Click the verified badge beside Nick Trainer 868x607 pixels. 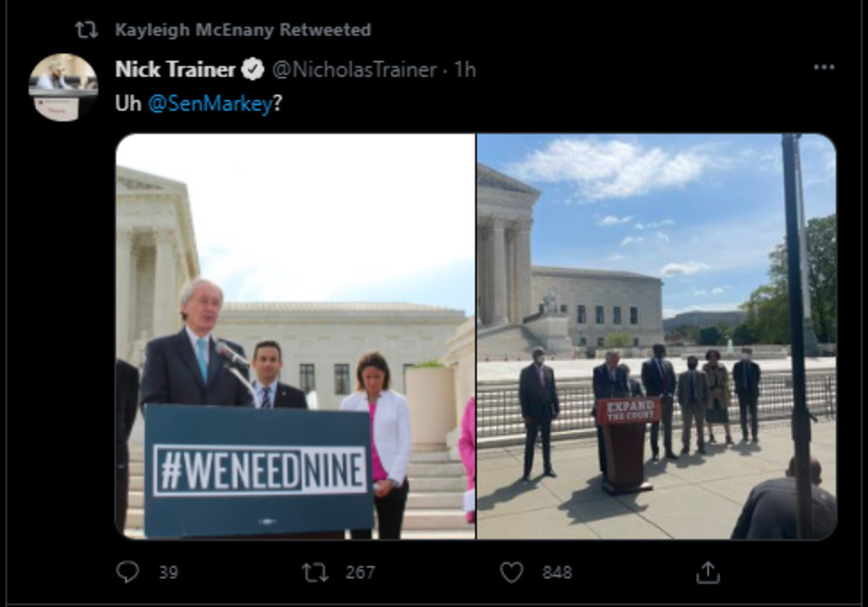(x=253, y=70)
